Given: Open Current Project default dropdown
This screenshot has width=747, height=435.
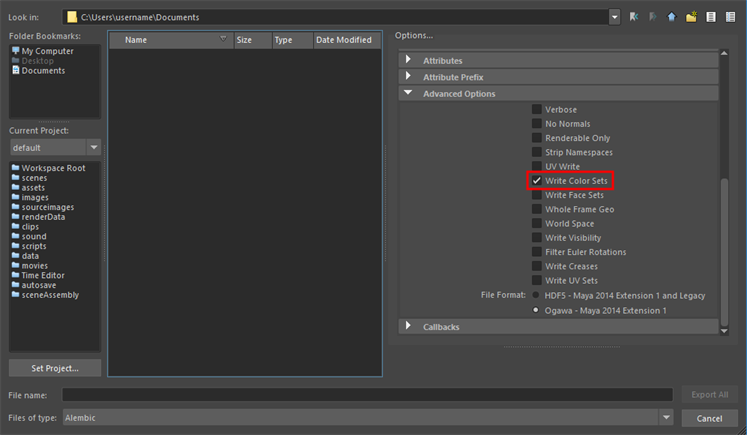Looking at the screenshot, I should click(94, 147).
